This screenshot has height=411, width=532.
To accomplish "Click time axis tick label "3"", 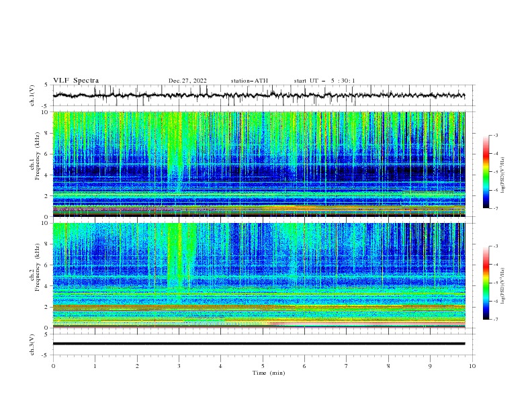I will tap(179, 366).
